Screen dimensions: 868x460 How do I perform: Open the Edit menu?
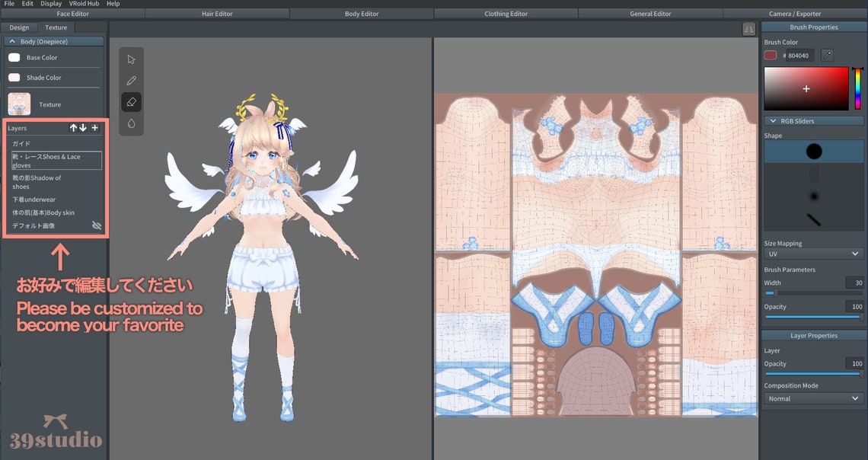pos(27,3)
